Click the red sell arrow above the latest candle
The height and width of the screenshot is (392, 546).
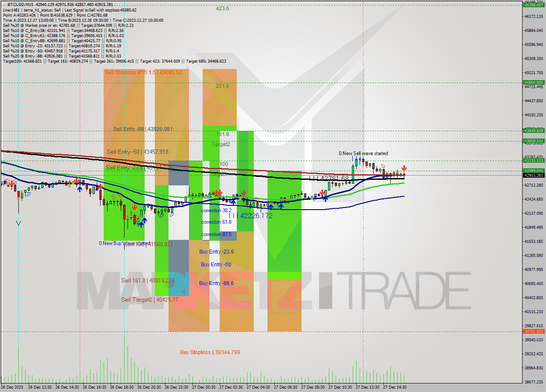(404, 168)
